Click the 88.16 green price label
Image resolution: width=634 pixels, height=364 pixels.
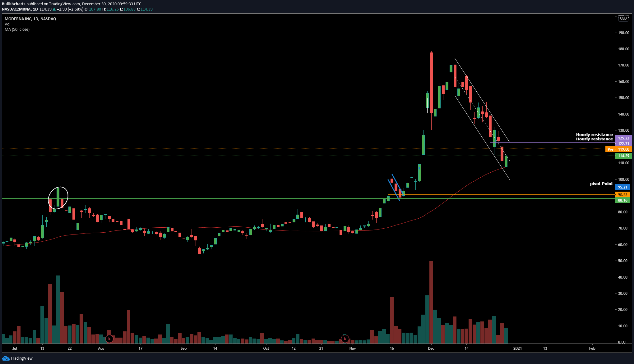622,200
